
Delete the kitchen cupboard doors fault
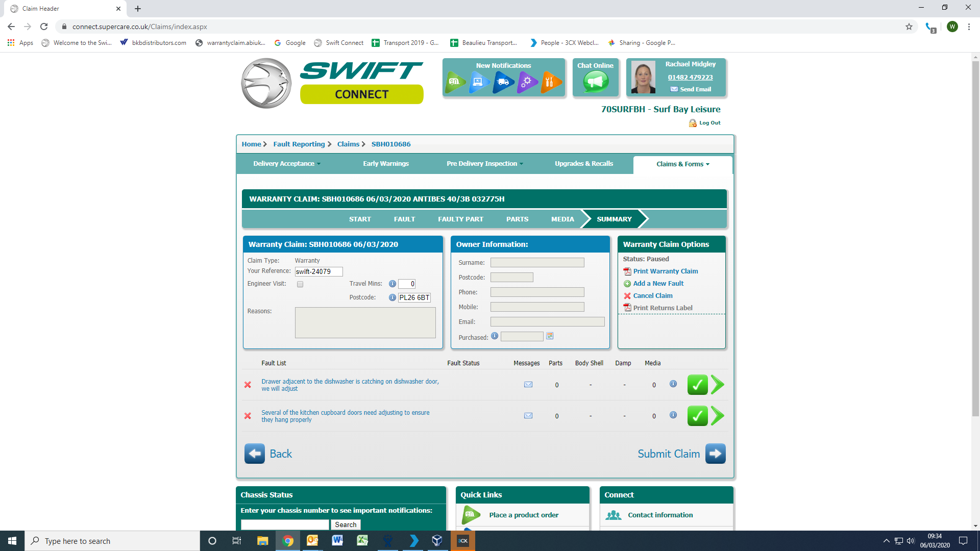point(248,416)
